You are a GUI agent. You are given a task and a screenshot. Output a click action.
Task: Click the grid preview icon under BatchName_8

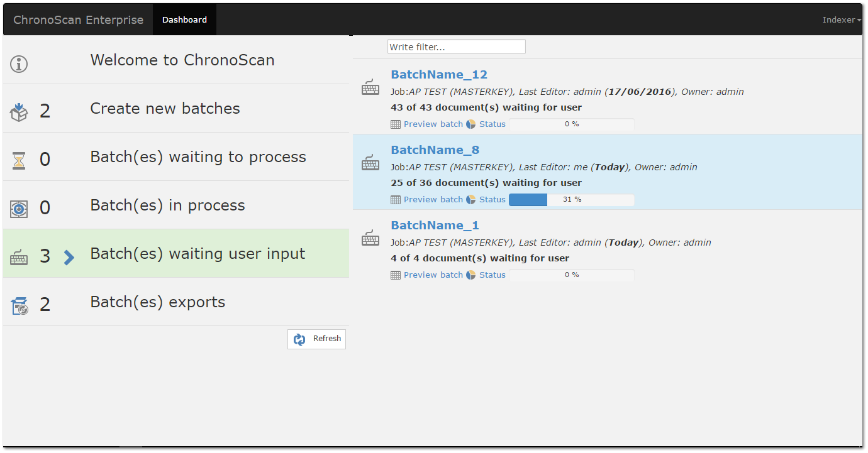396,200
